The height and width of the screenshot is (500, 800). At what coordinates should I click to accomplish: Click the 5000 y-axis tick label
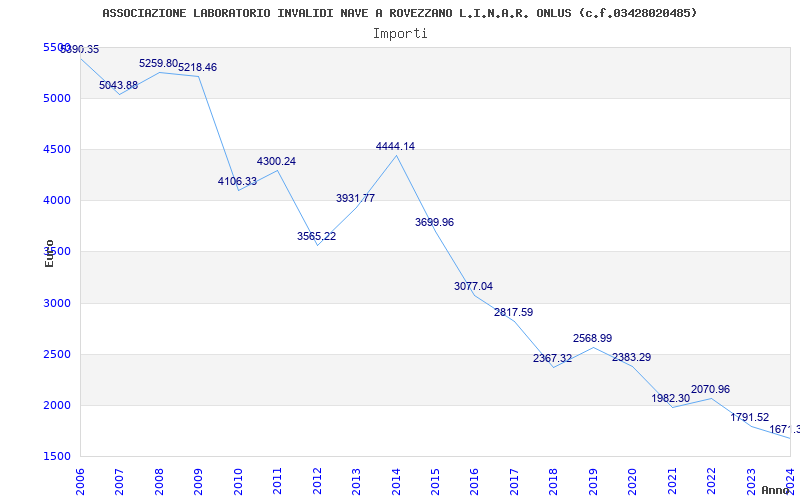(56, 98)
